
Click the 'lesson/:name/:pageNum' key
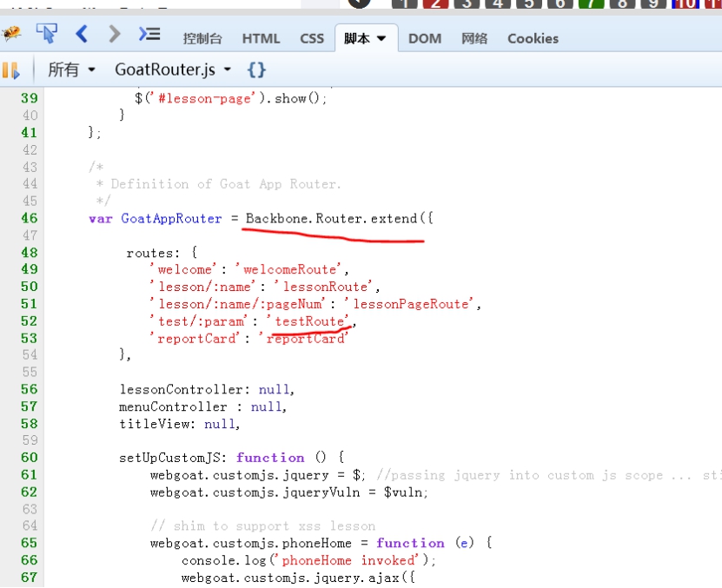pyautogui.click(x=237, y=304)
